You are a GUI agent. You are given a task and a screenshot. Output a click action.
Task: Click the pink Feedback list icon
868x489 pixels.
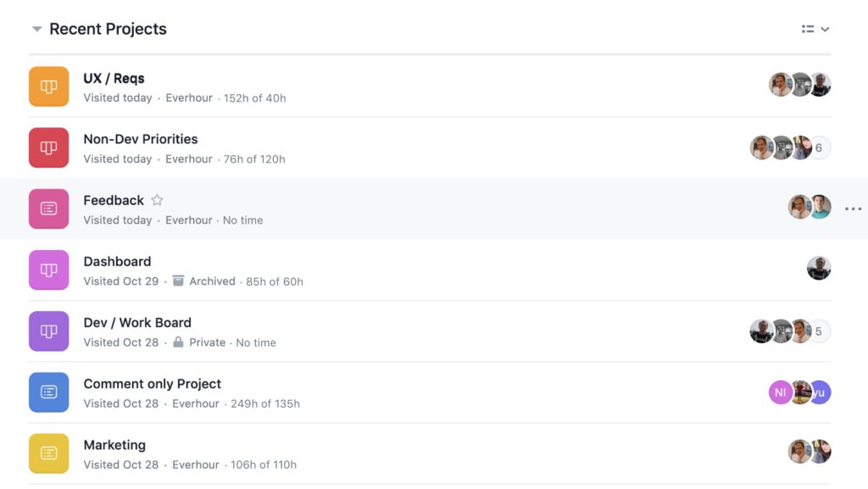coord(48,208)
